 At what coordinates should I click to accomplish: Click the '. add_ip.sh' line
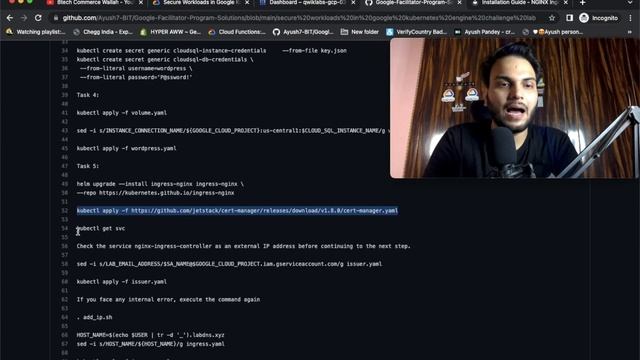(94, 317)
